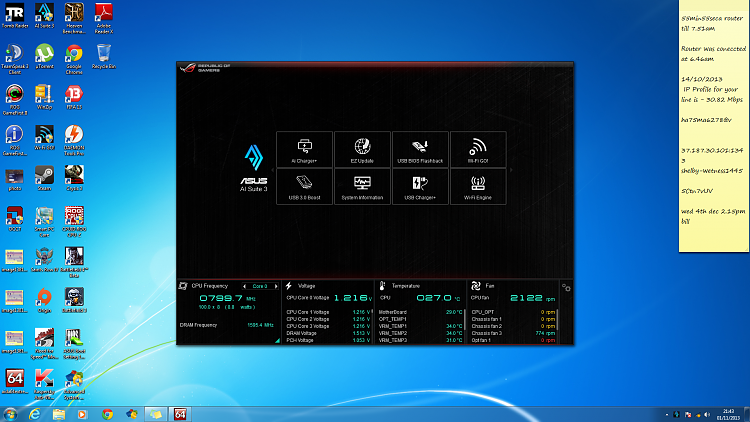Launch the Wi-Fi GO! tile
This screenshot has width=750, height=422.
click(x=478, y=149)
